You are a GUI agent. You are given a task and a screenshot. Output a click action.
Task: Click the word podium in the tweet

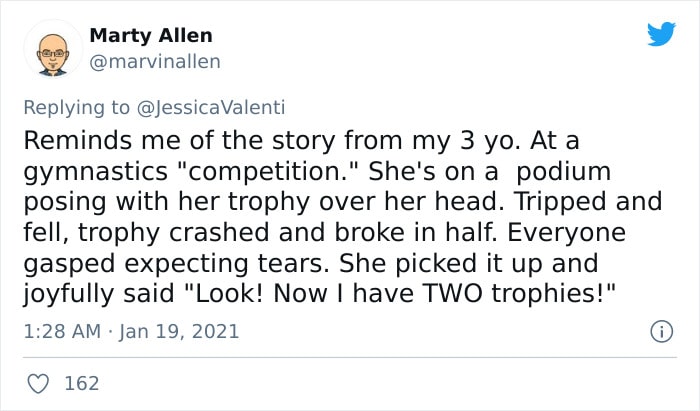click(563, 172)
